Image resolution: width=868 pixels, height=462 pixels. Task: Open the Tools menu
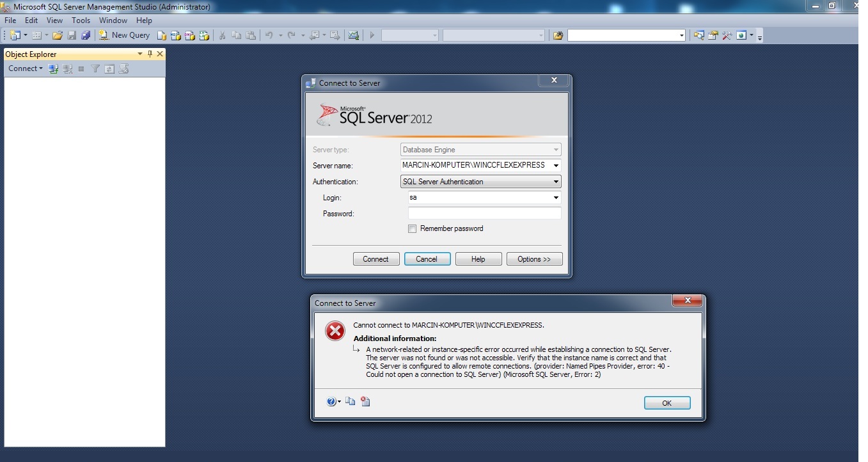click(81, 20)
